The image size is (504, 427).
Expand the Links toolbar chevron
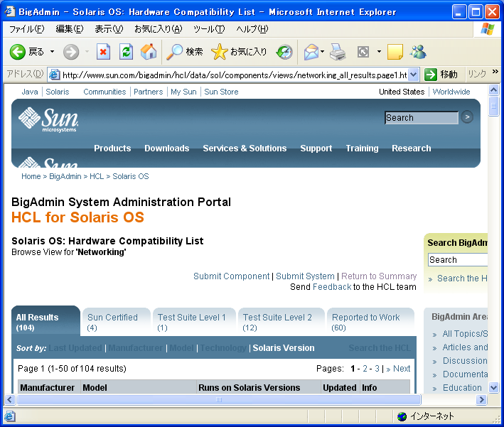pyautogui.click(x=495, y=71)
